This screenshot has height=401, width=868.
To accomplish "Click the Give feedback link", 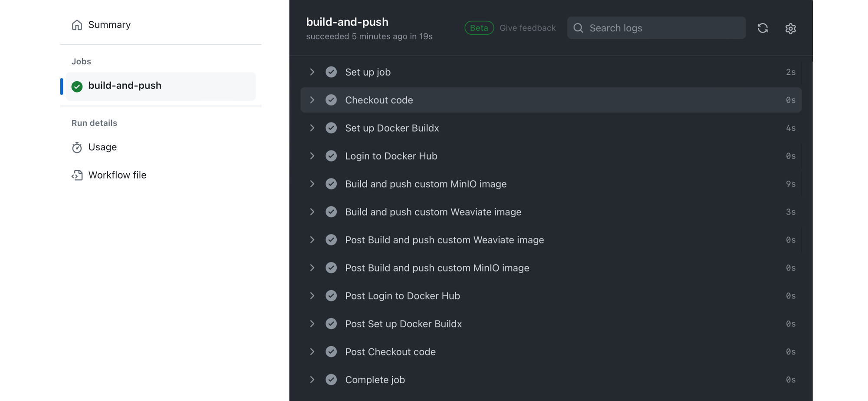I will [x=527, y=28].
